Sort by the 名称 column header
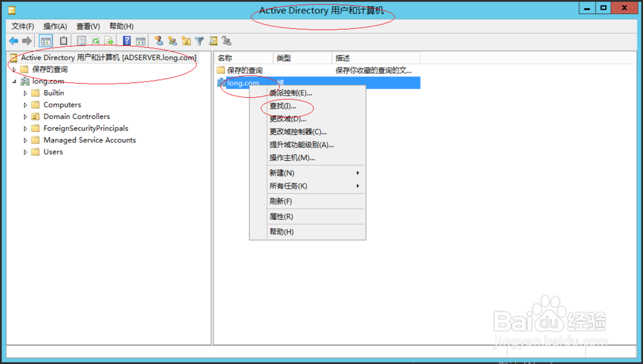 pyautogui.click(x=244, y=58)
